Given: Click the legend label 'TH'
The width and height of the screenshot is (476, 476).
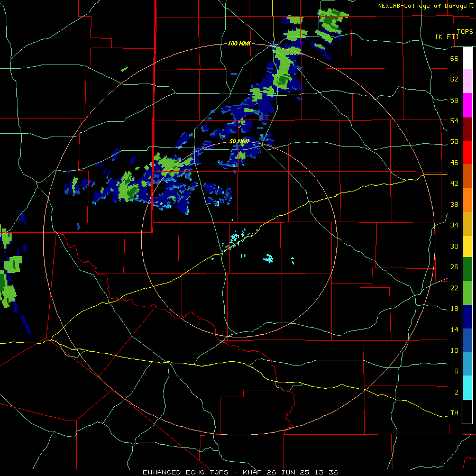Looking at the screenshot, I should [454, 413].
